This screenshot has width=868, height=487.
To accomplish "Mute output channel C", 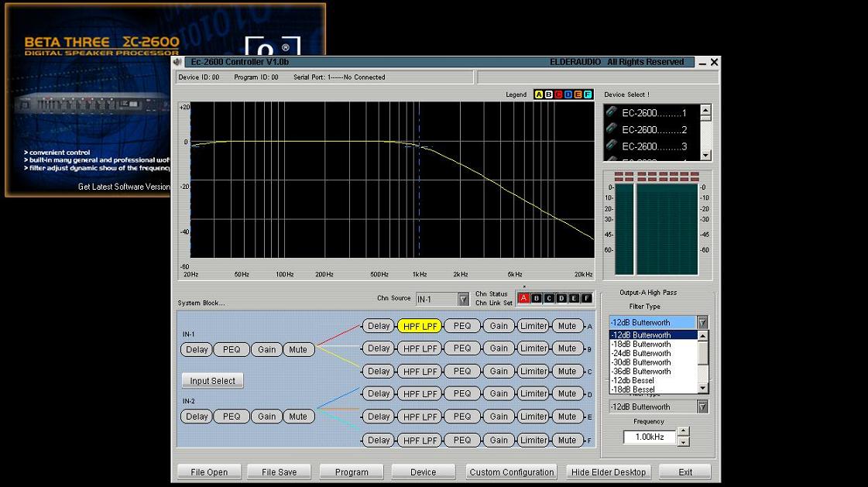I will point(567,372).
